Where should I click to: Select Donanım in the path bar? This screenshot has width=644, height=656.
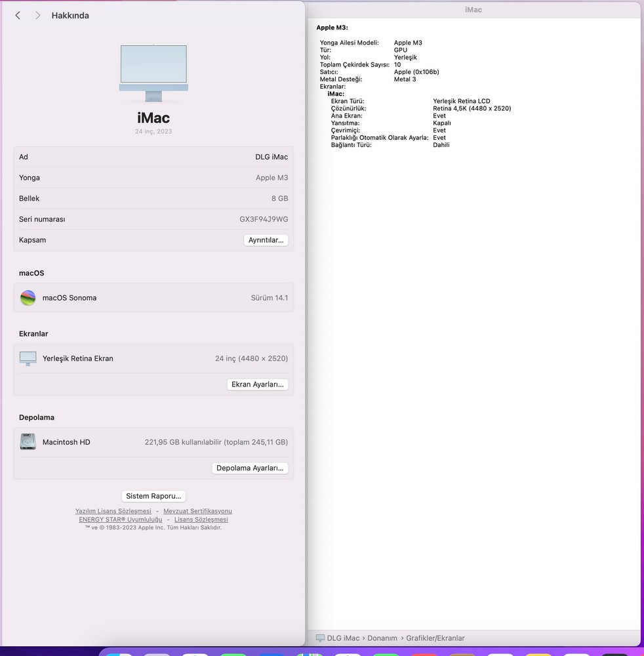pyautogui.click(x=382, y=638)
